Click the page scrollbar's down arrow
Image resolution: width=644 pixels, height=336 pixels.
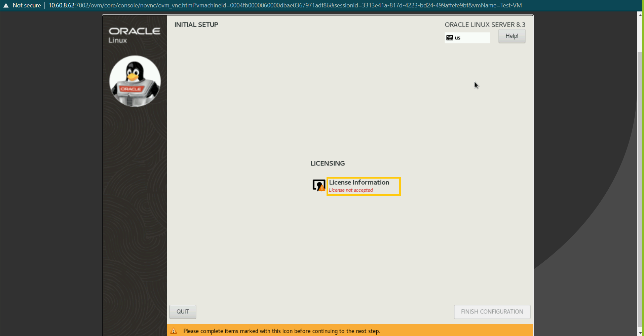point(640,333)
